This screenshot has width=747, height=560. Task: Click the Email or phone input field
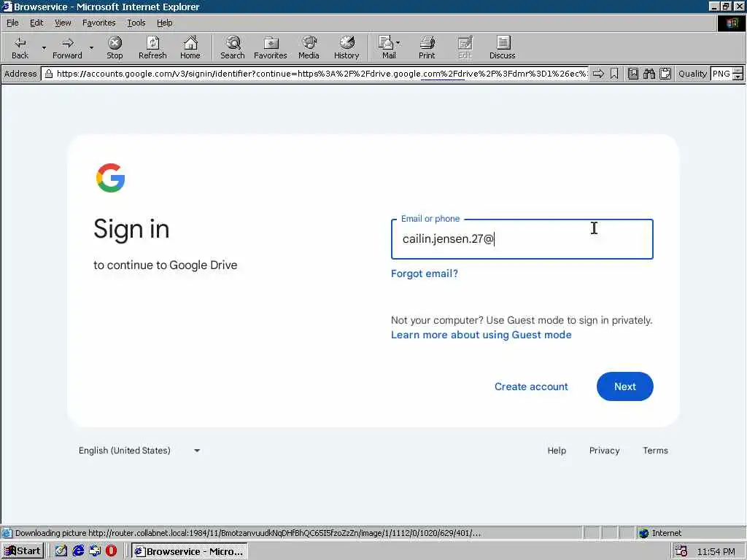click(x=522, y=239)
